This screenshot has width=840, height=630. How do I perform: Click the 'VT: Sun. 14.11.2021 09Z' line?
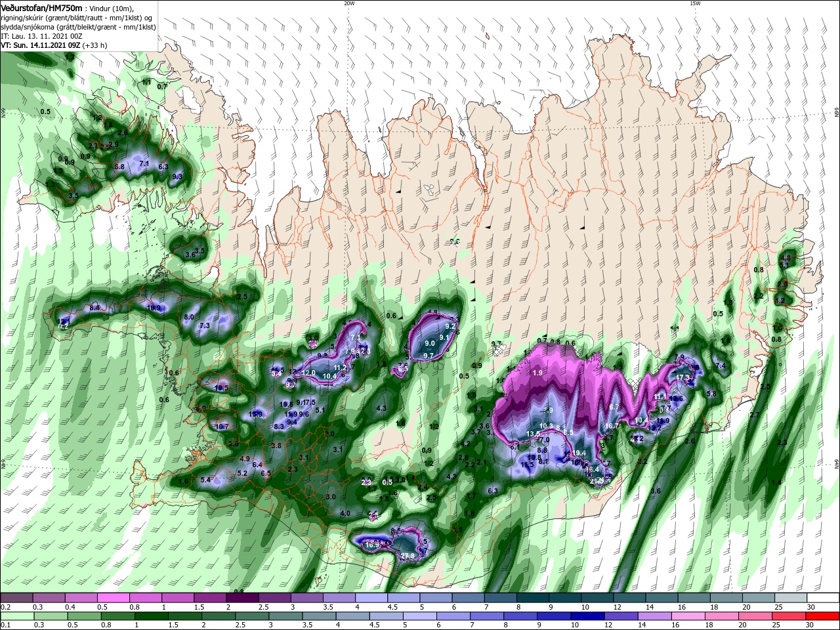(x=39, y=45)
